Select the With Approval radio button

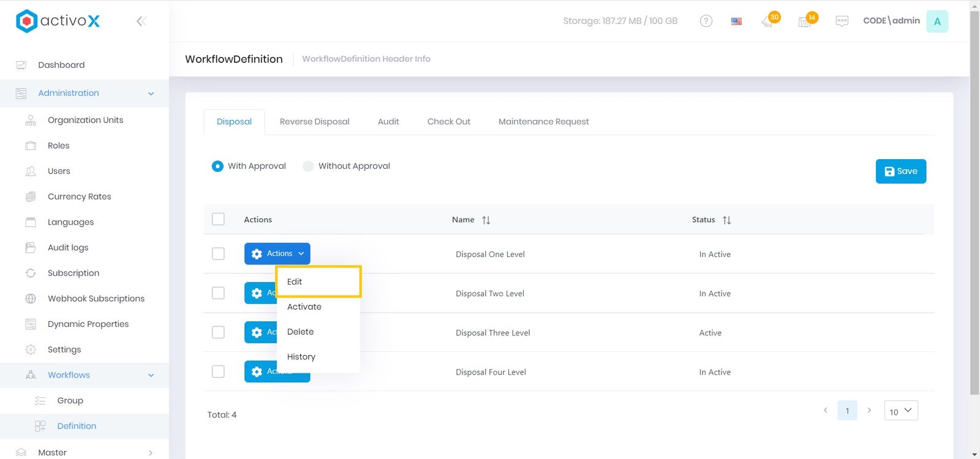coord(217,166)
